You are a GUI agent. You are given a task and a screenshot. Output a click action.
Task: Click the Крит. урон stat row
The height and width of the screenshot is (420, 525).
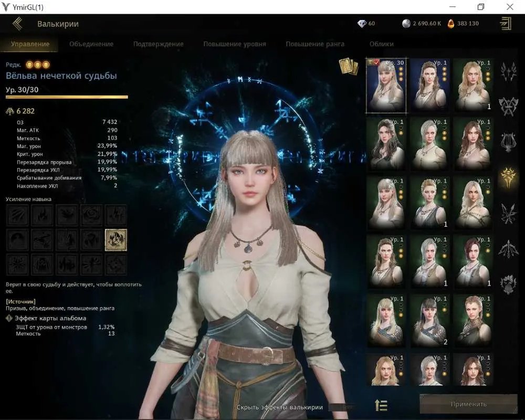click(x=67, y=154)
